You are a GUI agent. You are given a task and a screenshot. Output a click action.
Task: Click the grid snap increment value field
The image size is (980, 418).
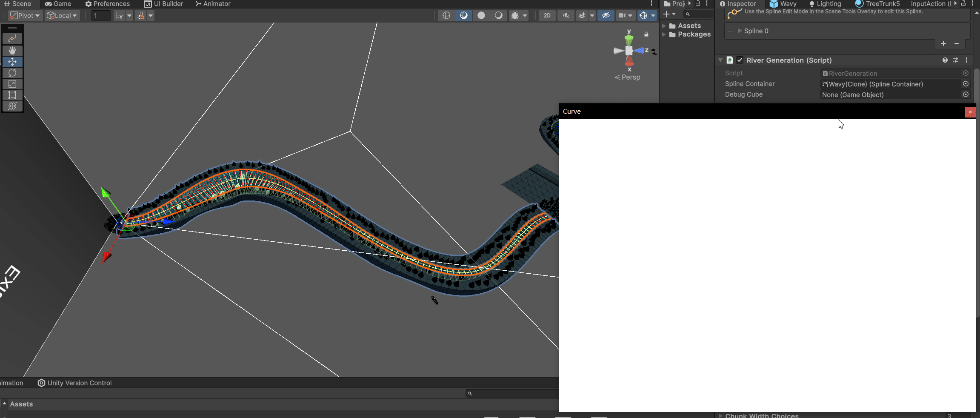[101, 16]
